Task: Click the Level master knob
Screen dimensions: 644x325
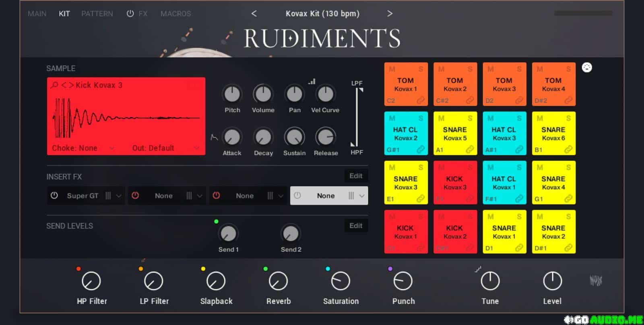Action: (552, 281)
